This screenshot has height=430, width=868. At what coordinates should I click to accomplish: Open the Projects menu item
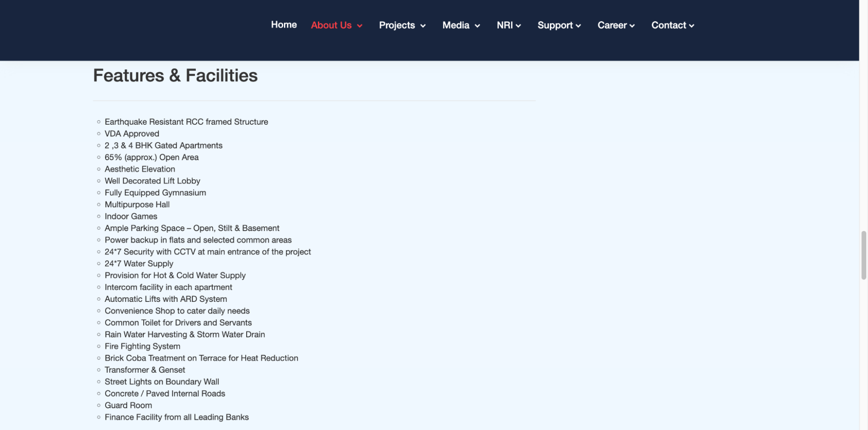point(396,25)
